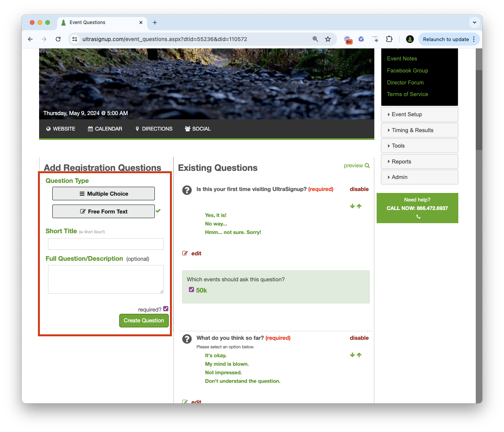The width and height of the screenshot is (504, 432).
Task: Move first-time visiting question up
Action: coord(359,206)
